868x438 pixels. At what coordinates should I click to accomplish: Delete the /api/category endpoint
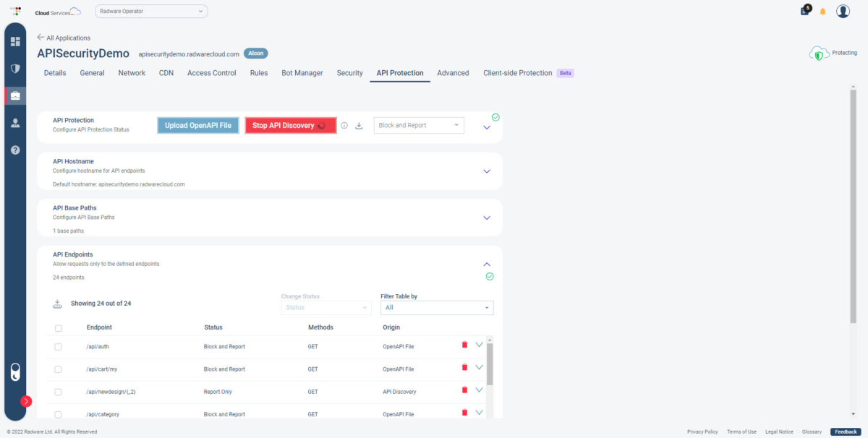pos(464,413)
